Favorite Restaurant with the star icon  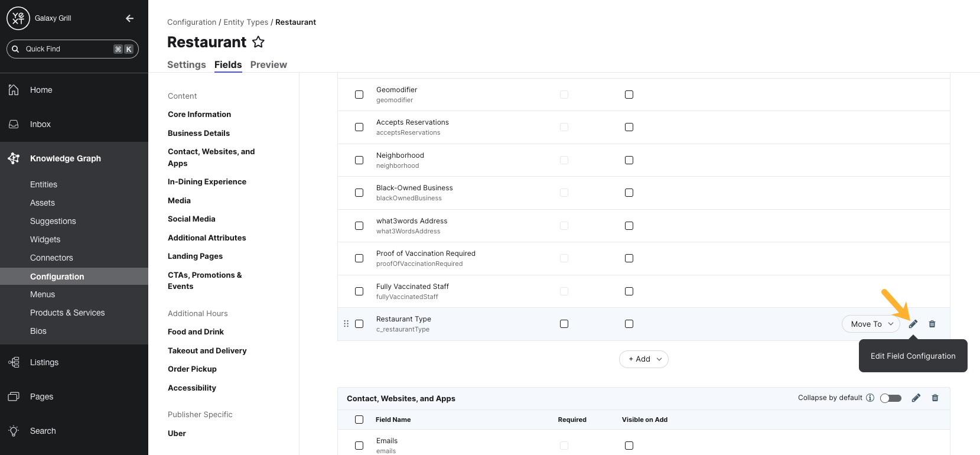(258, 42)
